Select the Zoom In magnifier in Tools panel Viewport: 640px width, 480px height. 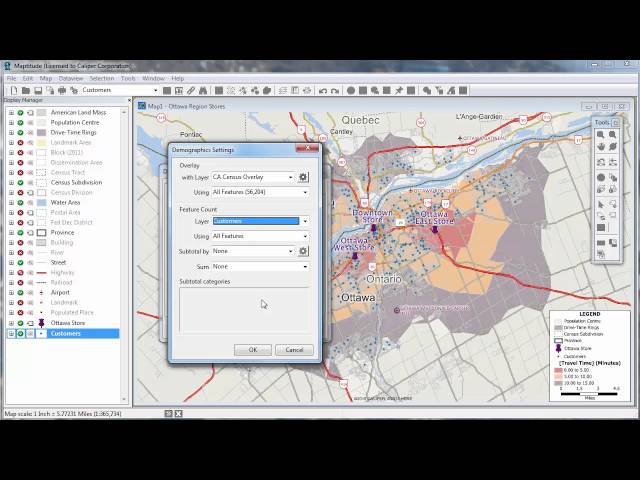600,134
